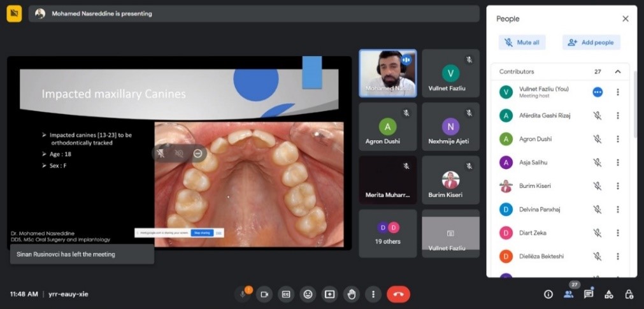Click the Mute all button
644x309 pixels.
coord(522,43)
